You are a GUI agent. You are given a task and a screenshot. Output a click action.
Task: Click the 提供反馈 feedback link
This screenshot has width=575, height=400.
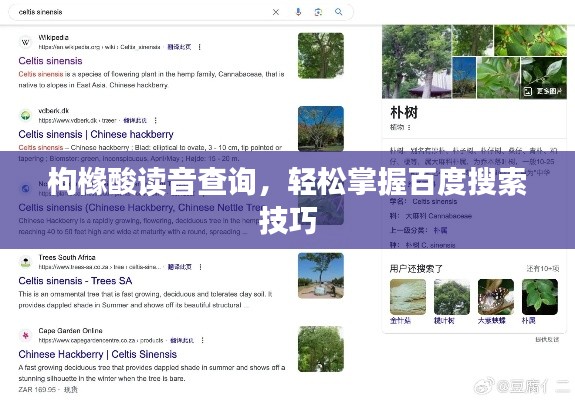tap(547, 340)
